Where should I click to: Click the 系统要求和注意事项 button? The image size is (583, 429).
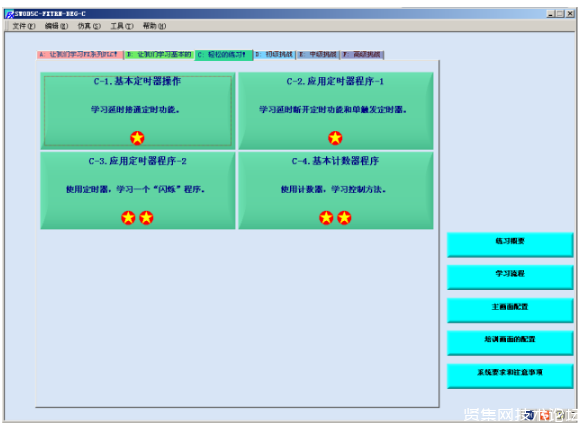510,376
